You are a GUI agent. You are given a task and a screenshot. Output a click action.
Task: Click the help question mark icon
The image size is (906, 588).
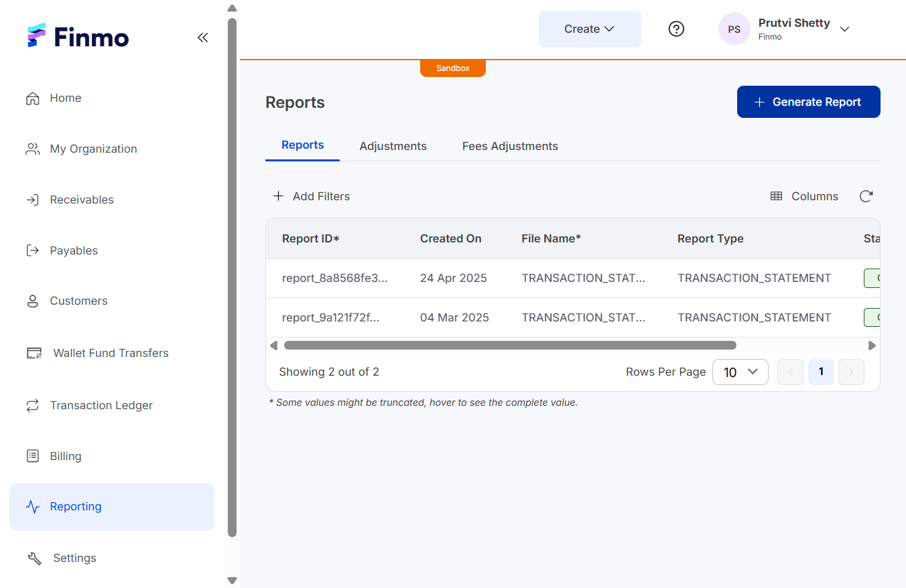[677, 29]
